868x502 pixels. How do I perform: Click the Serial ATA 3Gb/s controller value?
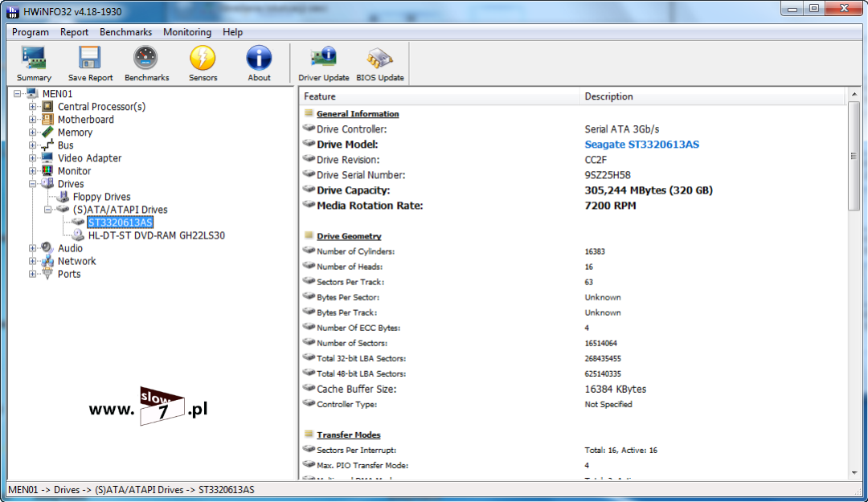[x=621, y=129]
